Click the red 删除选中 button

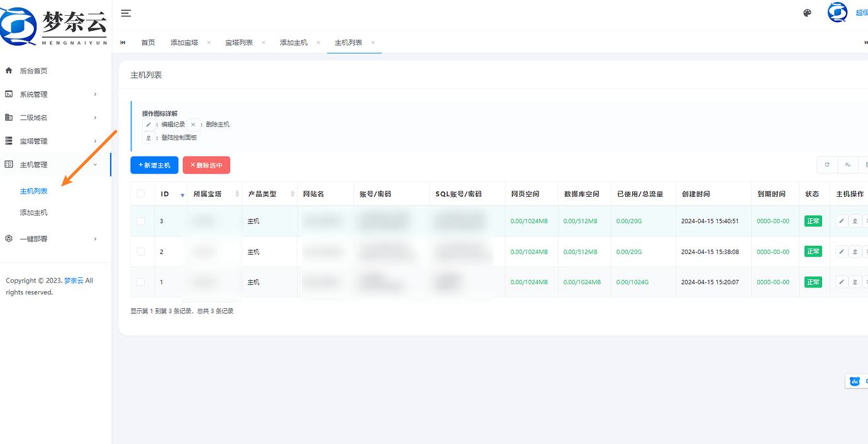(206, 165)
